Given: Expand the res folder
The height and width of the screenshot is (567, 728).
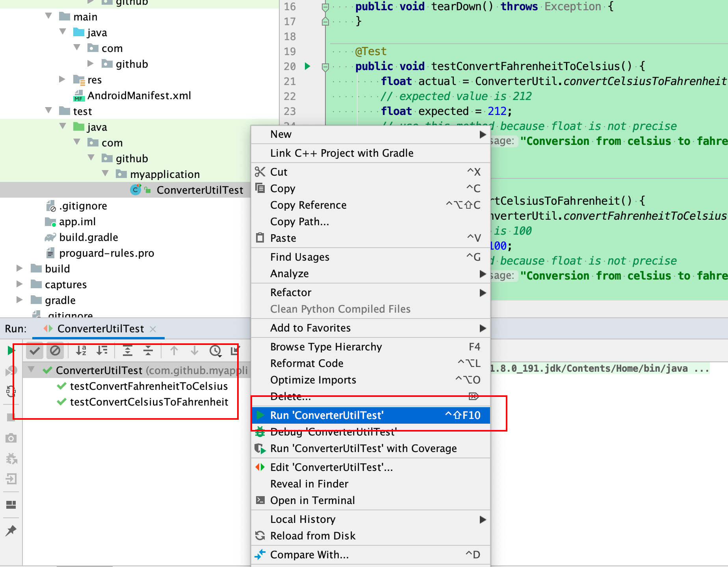Looking at the screenshot, I should [x=62, y=79].
